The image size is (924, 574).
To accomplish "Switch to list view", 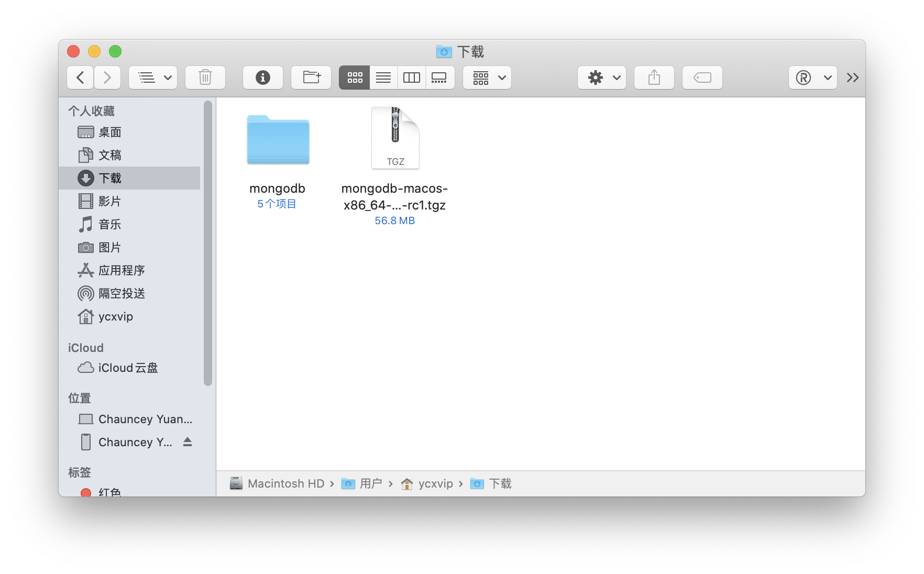I will coord(383,78).
